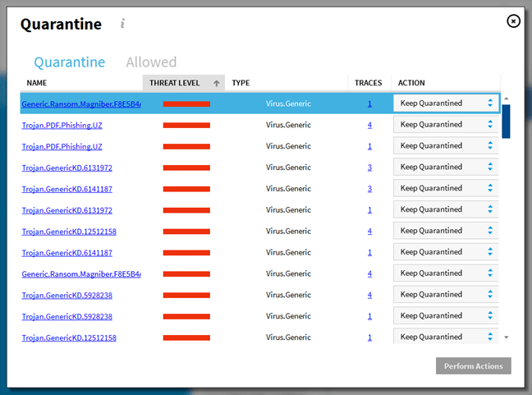The image size is (532, 395).
Task: Click red threat level bar of highlighted row
Action: point(186,104)
